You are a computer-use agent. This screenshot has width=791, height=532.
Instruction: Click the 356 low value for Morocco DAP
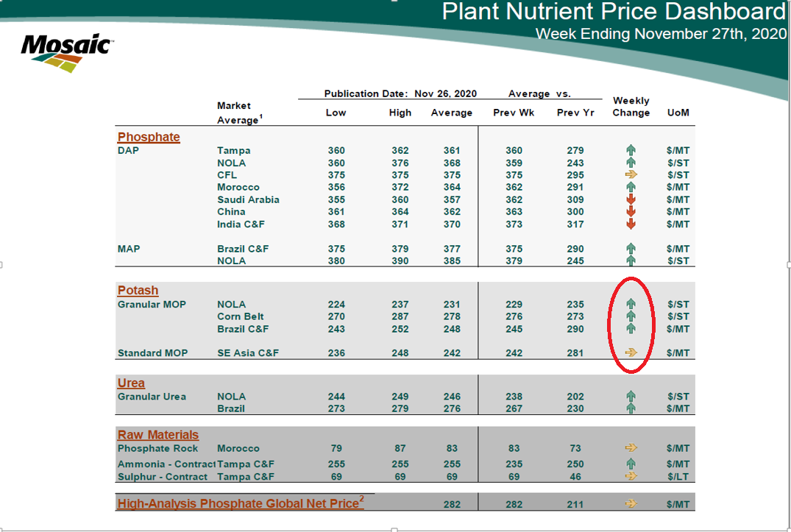tap(336, 187)
